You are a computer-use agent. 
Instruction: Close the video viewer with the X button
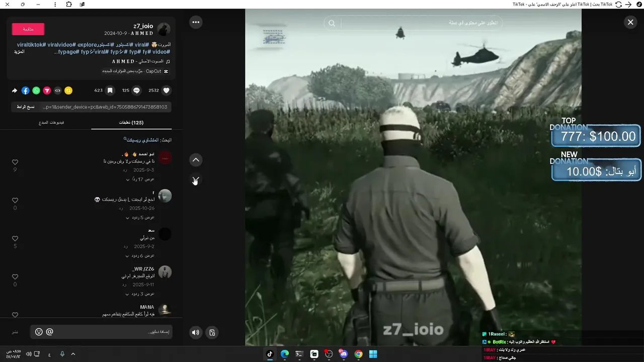[x=630, y=22]
